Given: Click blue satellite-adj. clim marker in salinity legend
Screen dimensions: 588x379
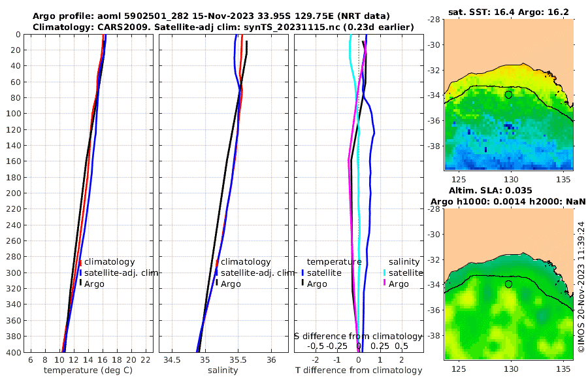Looking at the screenshot, I should (216, 272).
